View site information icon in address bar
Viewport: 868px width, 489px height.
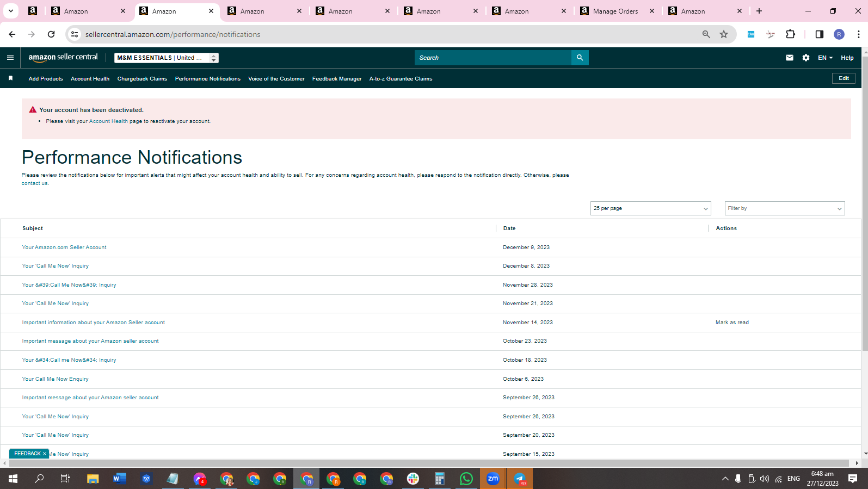(75, 34)
